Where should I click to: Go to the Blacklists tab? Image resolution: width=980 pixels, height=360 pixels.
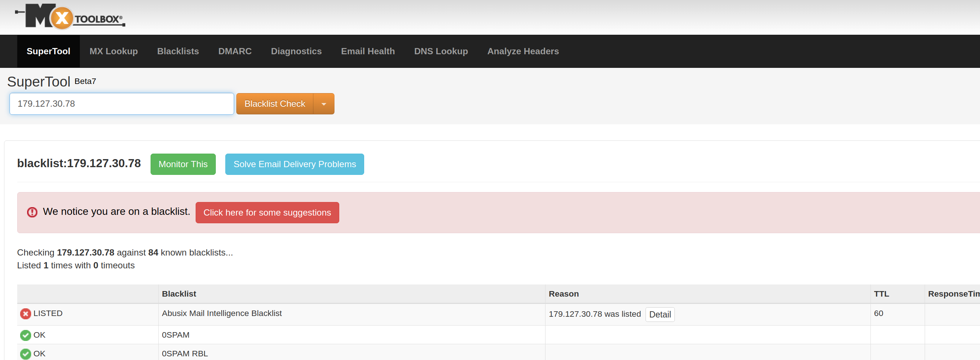[178, 51]
